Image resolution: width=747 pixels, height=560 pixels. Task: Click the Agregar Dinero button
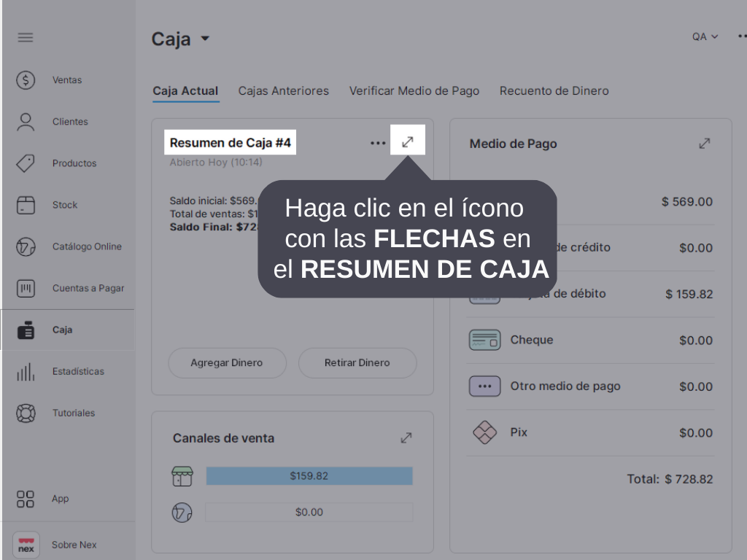pyautogui.click(x=227, y=363)
